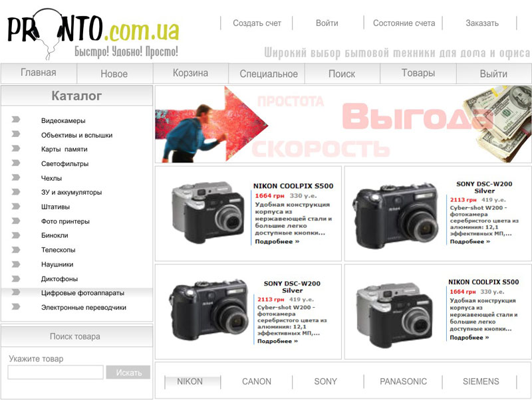Click the Заказать link

(482, 23)
